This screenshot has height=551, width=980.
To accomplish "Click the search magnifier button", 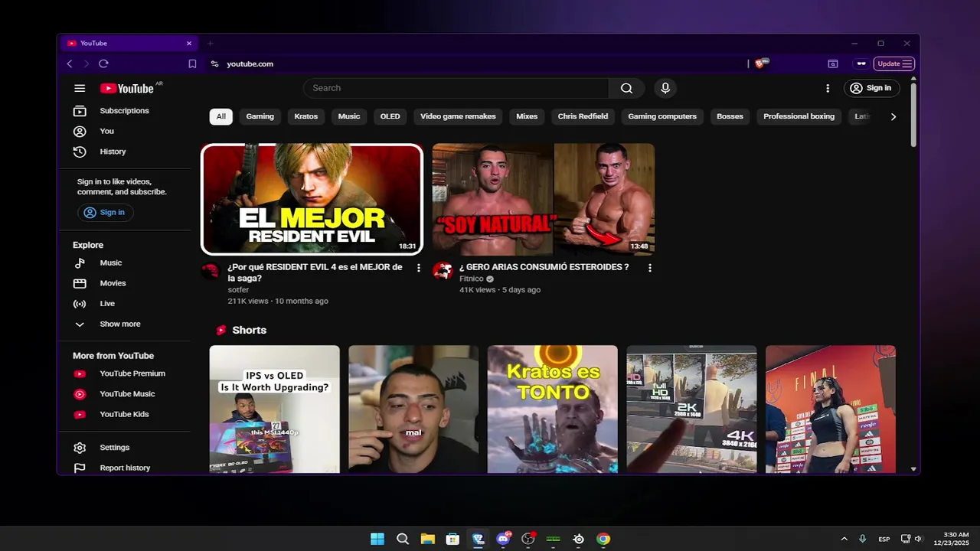I will [x=626, y=88].
